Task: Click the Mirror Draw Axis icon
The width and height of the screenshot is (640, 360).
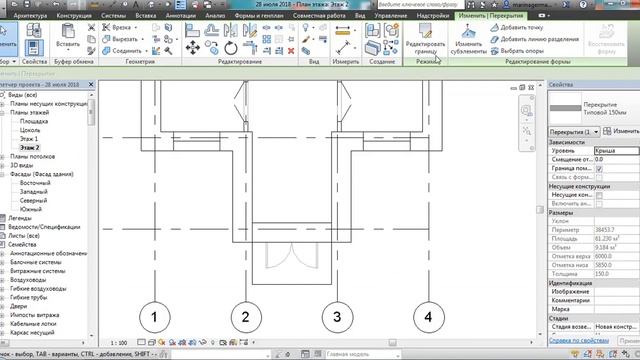Action: coord(249,30)
